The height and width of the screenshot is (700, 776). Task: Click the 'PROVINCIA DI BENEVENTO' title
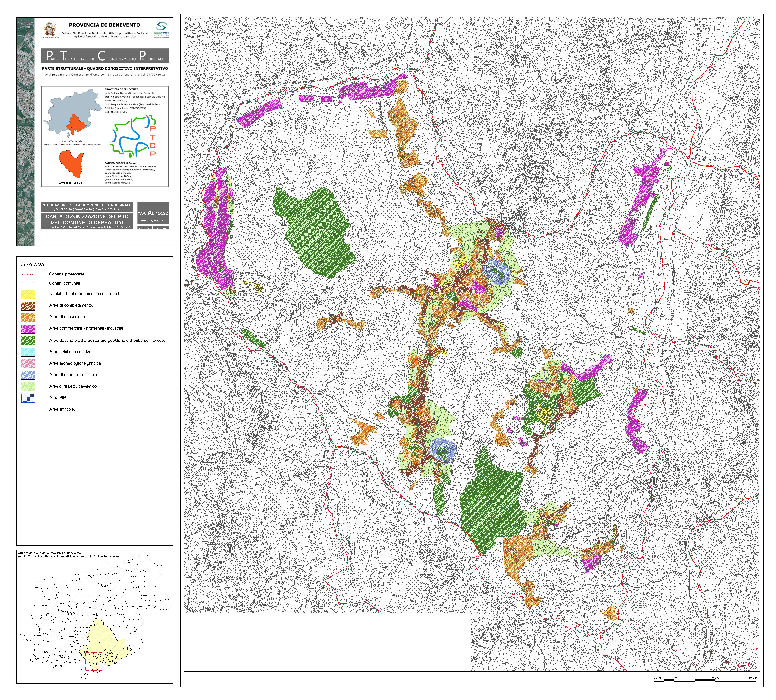tap(105, 25)
